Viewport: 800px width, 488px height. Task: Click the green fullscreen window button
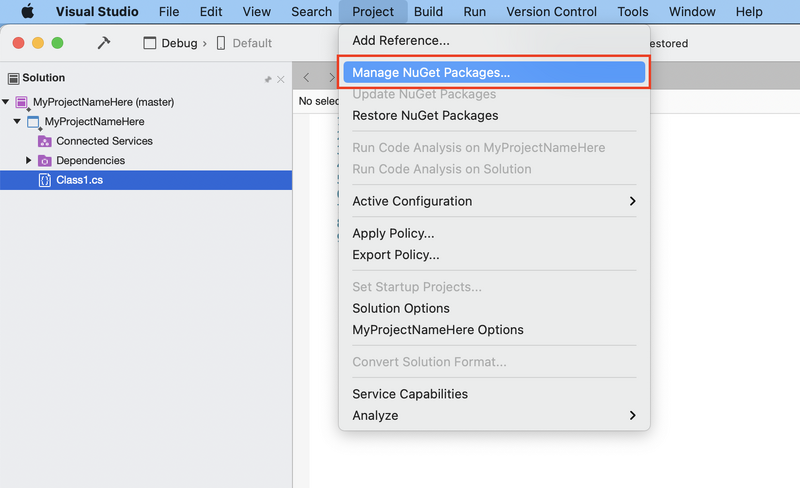point(58,43)
